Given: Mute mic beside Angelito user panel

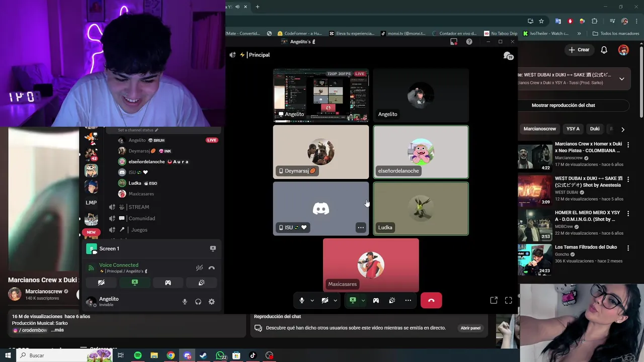Looking at the screenshot, I should (185, 302).
